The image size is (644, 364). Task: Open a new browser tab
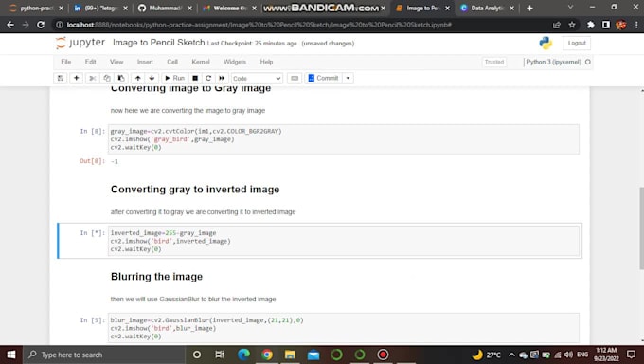point(529,8)
